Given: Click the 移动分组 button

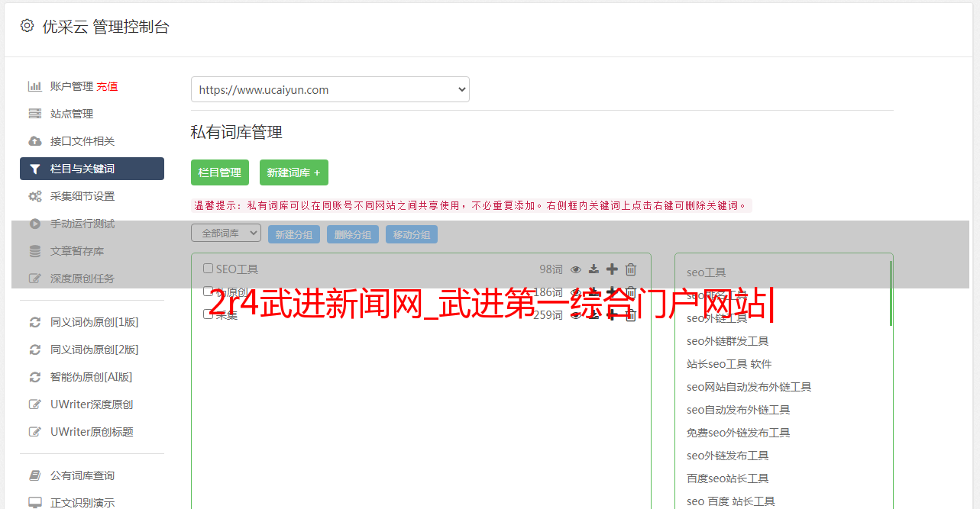Looking at the screenshot, I should coord(412,234).
